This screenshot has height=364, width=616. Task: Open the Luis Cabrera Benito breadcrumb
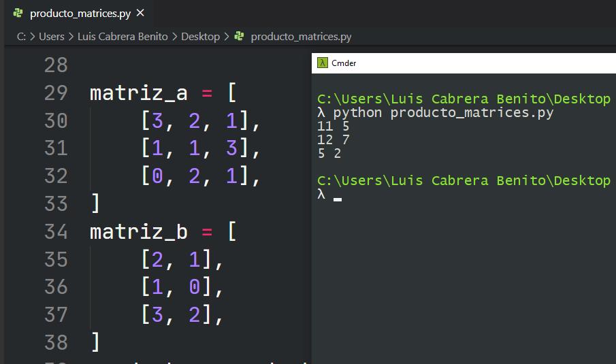click(122, 37)
